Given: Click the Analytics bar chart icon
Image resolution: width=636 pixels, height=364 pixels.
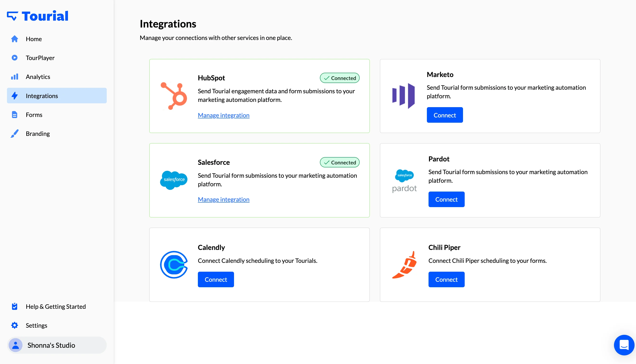Looking at the screenshot, I should (15, 77).
